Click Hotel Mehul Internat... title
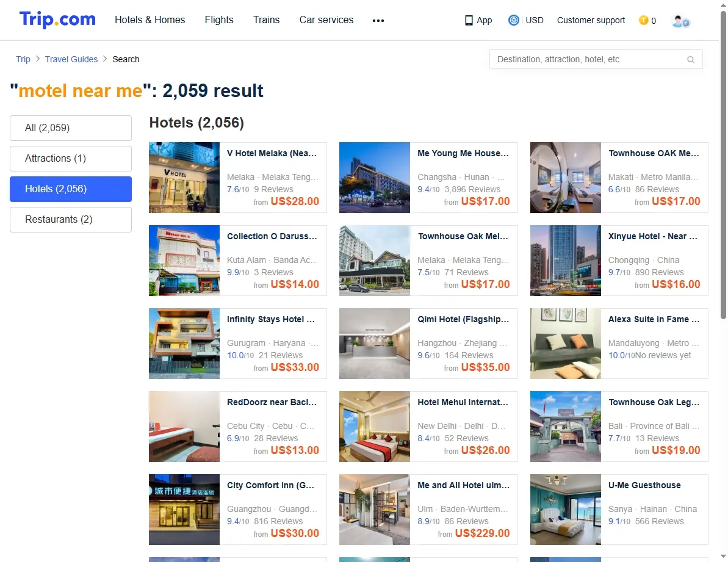This screenshot has width=728, height=562. [463, 403]
